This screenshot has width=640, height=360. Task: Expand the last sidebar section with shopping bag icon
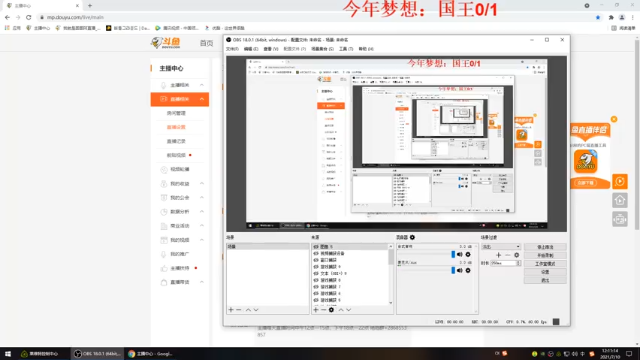click(202, 282)
